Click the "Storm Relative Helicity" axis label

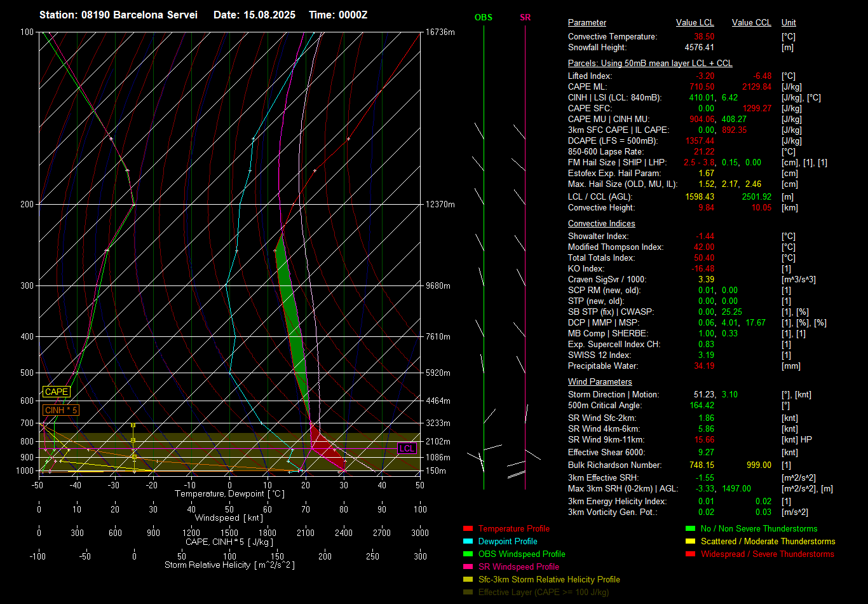click(x=229, y=565)
